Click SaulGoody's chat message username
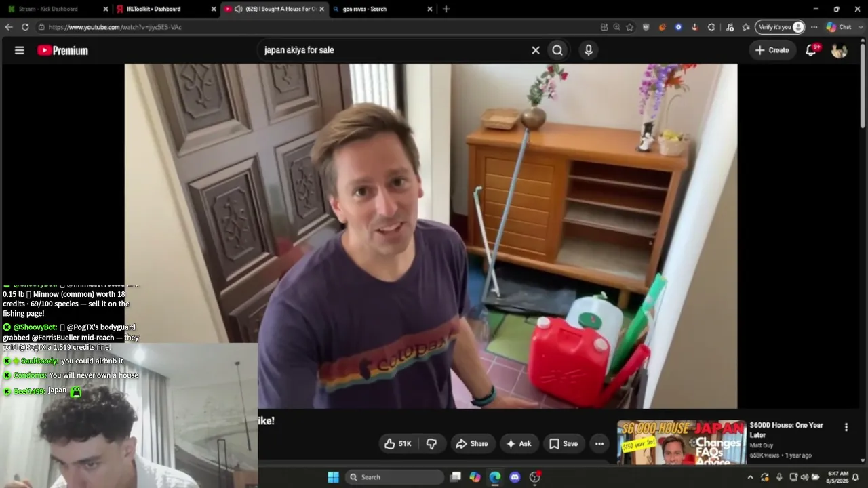Image resolution: width=868 pixels, height=488 pixels. click(39, 361)
